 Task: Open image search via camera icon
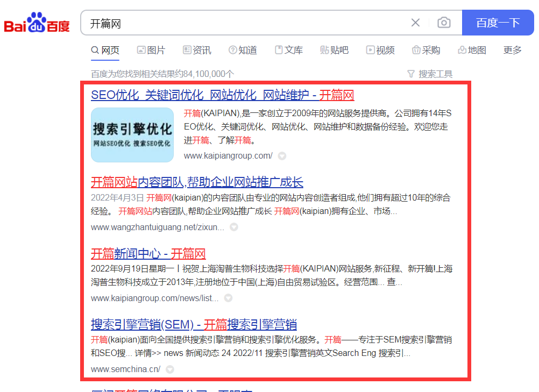[x=444, y=23]
